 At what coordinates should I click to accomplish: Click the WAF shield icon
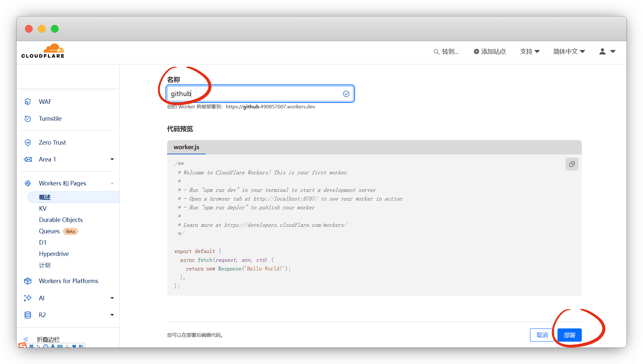28,102
